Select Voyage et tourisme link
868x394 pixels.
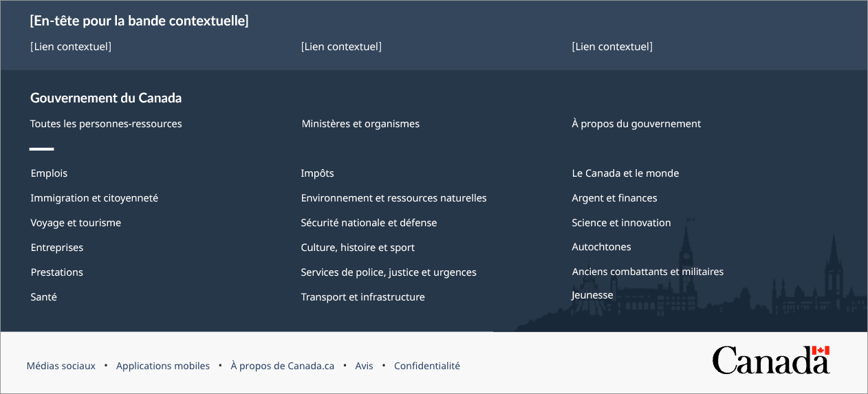(x=76, y=223)
